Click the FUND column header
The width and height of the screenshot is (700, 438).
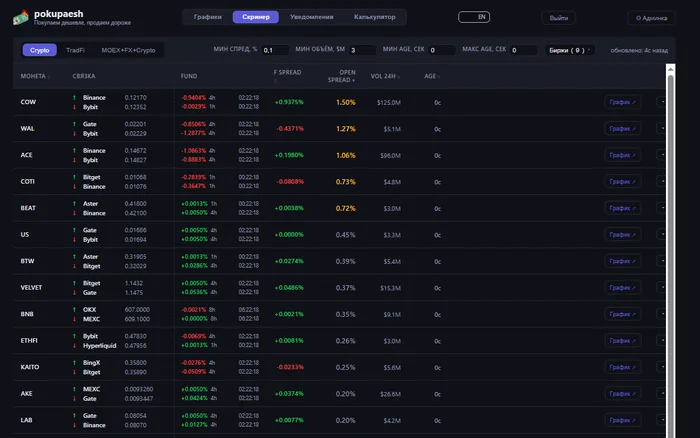[x=189, y=76]
